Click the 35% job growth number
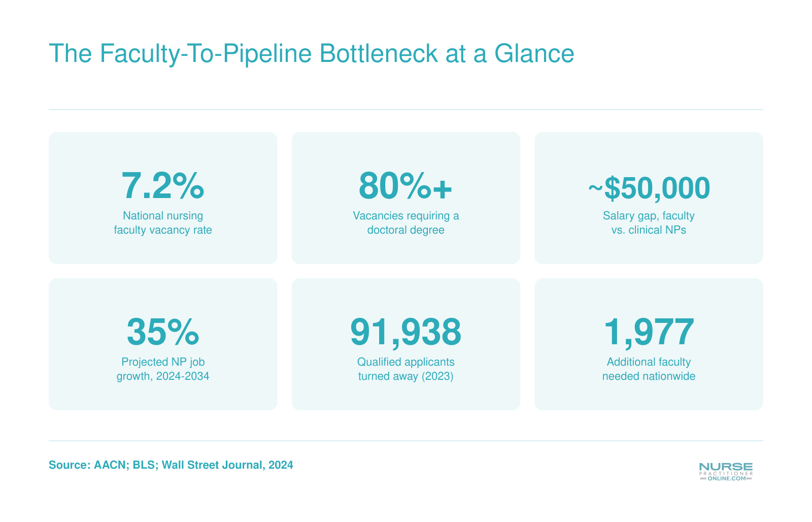The width and height of the screenshot is (812, 522). click(163, 332)
